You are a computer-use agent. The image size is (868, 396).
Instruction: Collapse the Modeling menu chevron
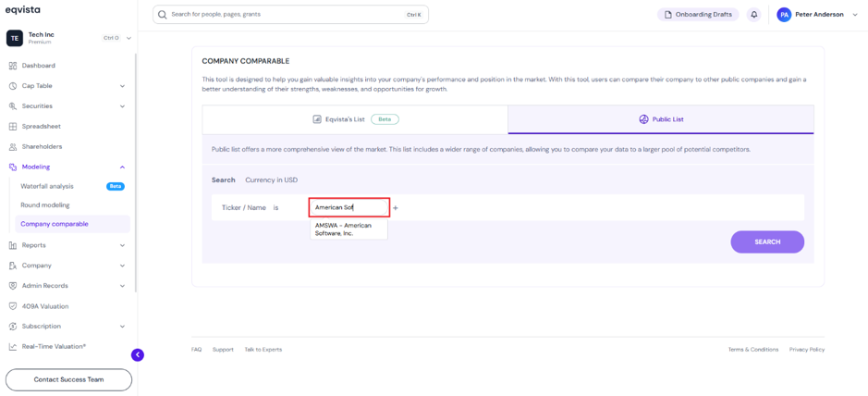click(x=122, y=167)
